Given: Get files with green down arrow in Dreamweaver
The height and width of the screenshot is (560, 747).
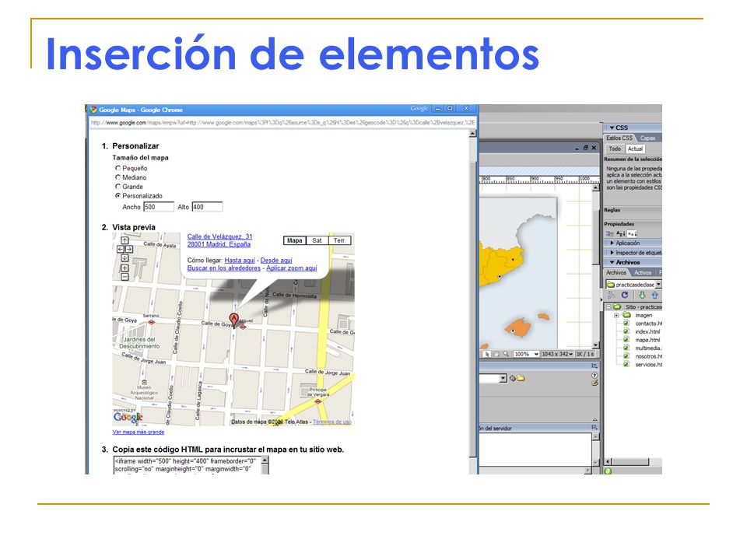Looking at the screenshot, I should [642, 296].
